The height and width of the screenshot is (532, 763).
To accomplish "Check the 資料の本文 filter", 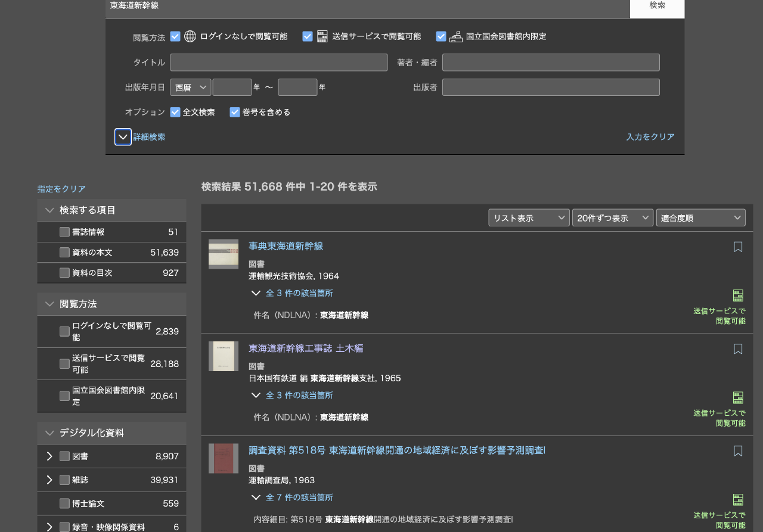I will tap(64, 253).
